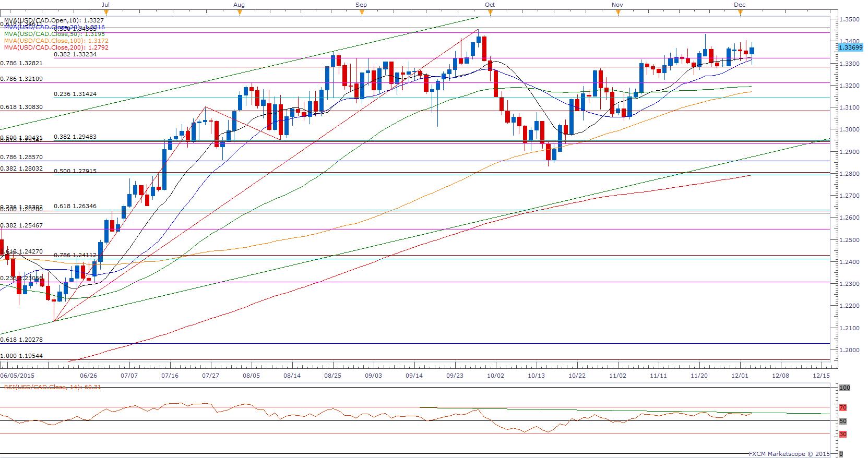Viewport: 868px width, 458px height.
Task: Select the red MVA Close 200 legend entry
Action: [x=56, y=47]
